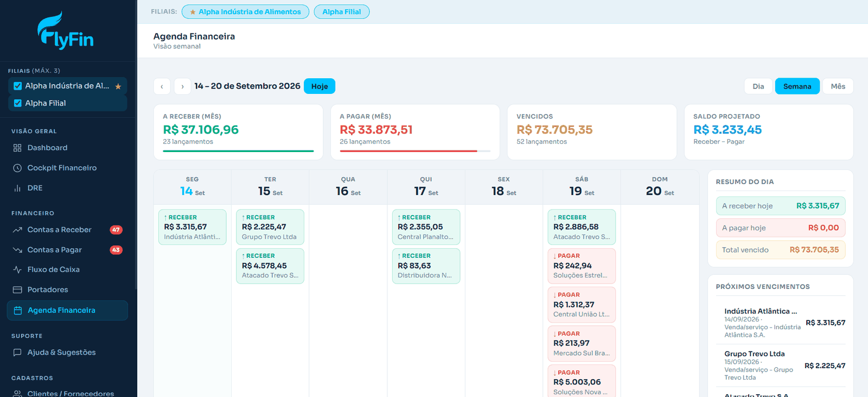Switch to the Mês view

click(838, 86)
